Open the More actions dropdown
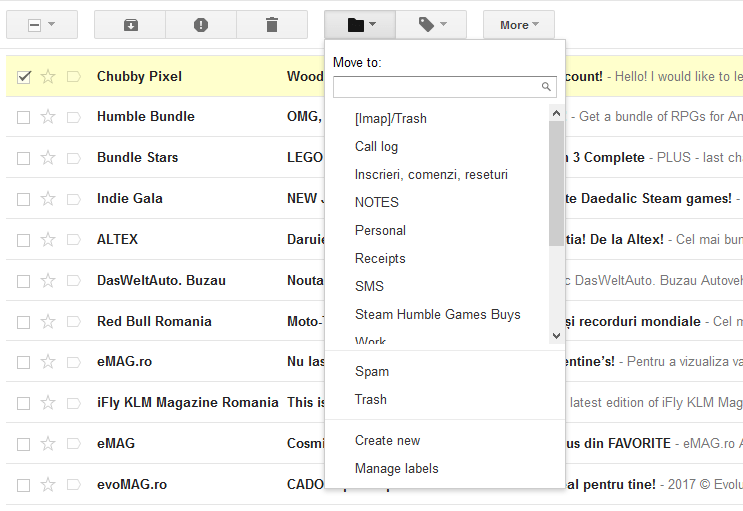The height and width of the screenshot is (511, 743). (x=519, y=25)
